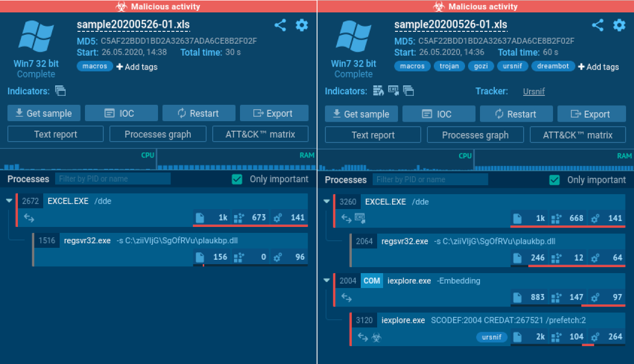Click Add tags in right panel

[x=599, y=67]
